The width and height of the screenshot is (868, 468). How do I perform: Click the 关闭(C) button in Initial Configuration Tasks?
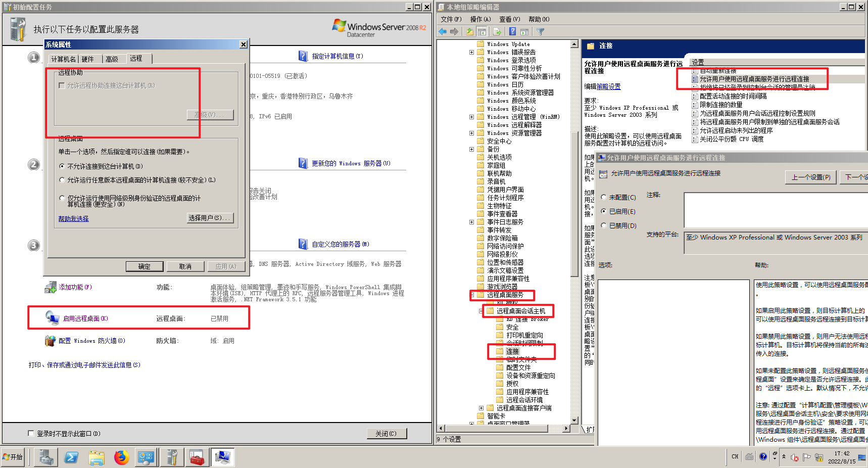[x=387, y=434]
